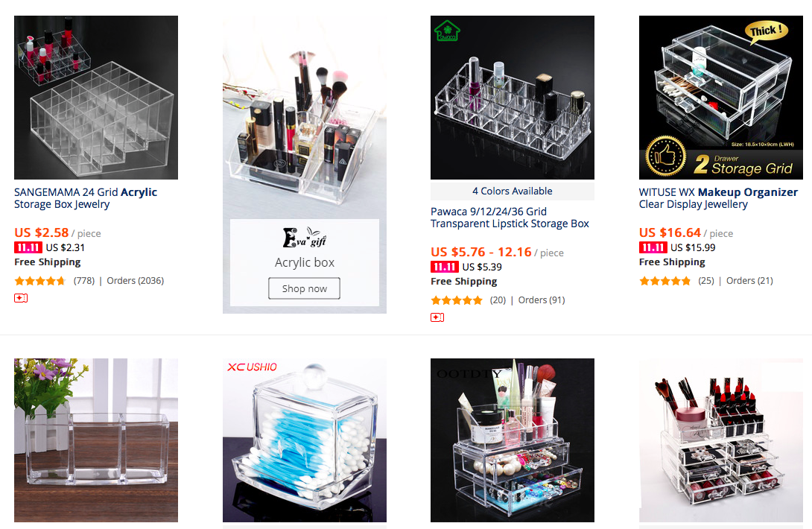812x529 pixels.
Task: Open the OOTDTY drawer organizer image
Action: click(x=513, y=440)
